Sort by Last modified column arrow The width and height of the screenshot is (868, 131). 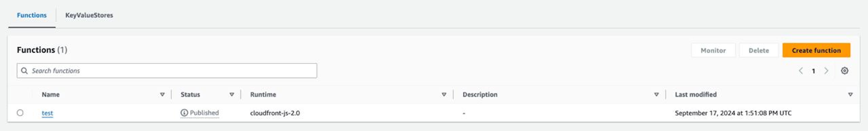pos(850,95)
